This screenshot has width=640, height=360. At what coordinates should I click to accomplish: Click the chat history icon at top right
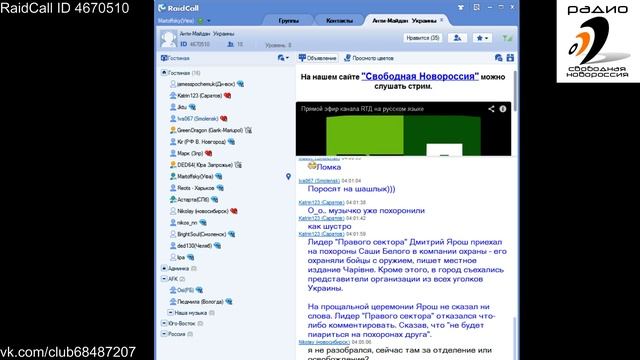pyautogui.click(x=498, y=58)
